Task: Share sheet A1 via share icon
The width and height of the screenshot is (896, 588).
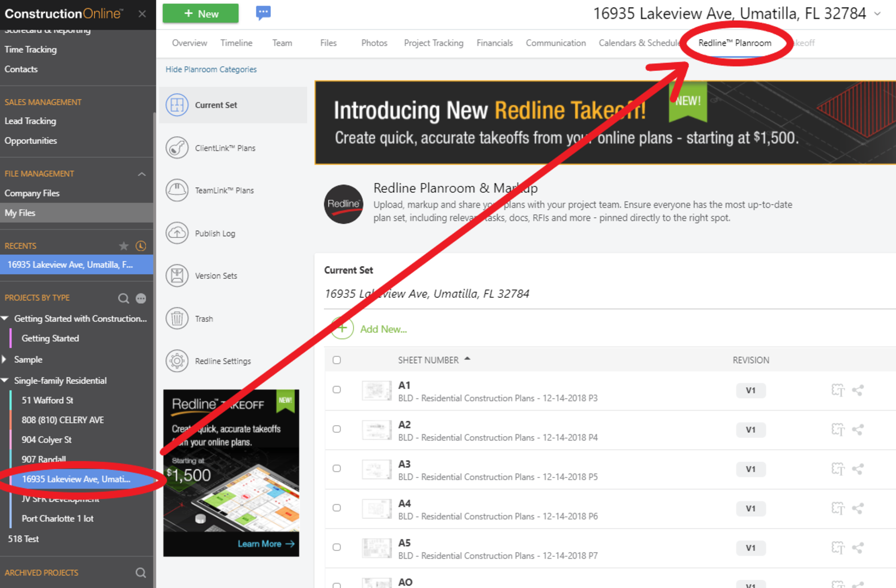Action: coord(858,390)
